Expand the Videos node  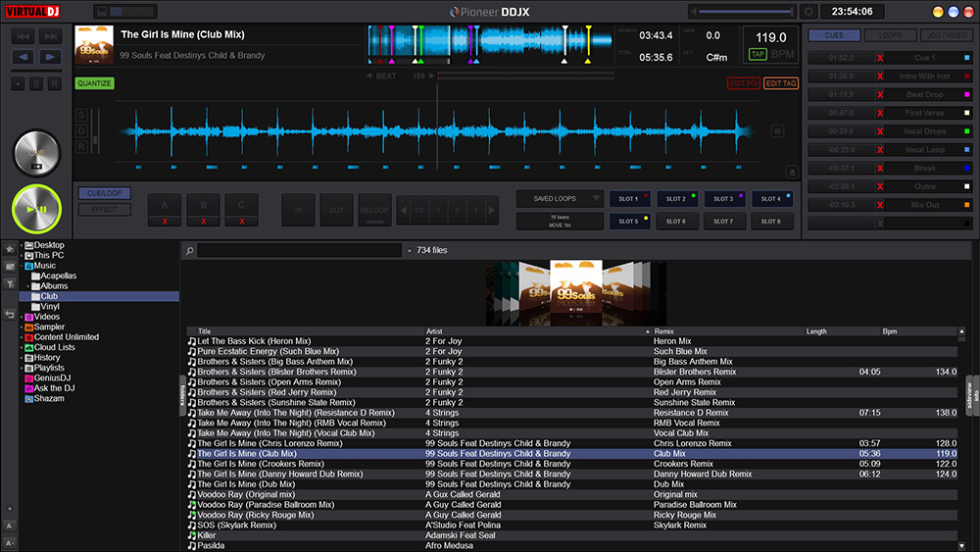point(22,317)
